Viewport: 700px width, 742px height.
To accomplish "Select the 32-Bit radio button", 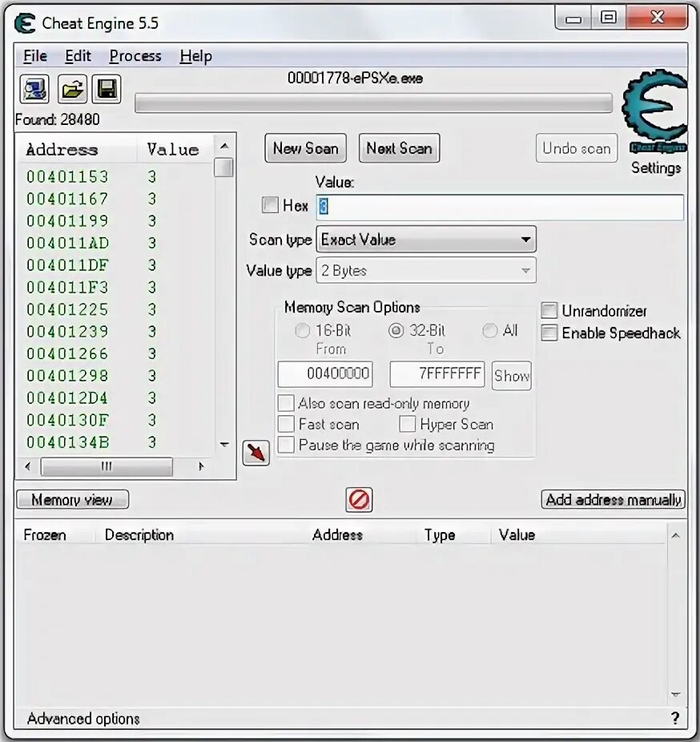I will [x=396, y=330].
